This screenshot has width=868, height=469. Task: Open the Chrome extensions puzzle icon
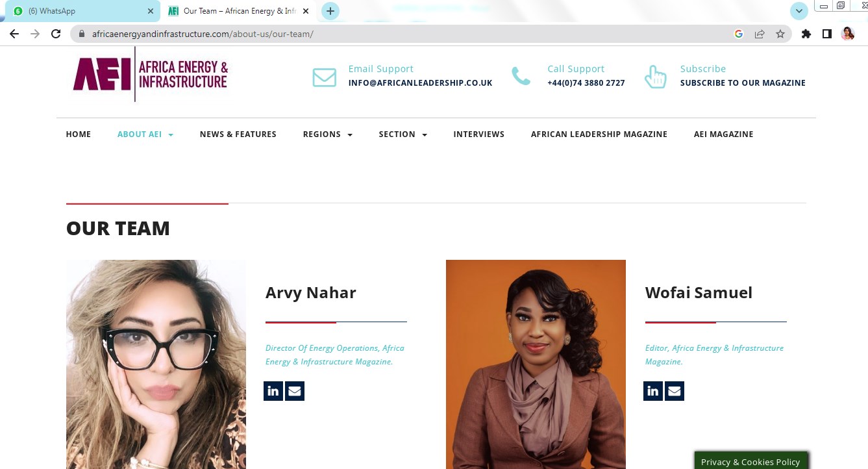point(806,34)
